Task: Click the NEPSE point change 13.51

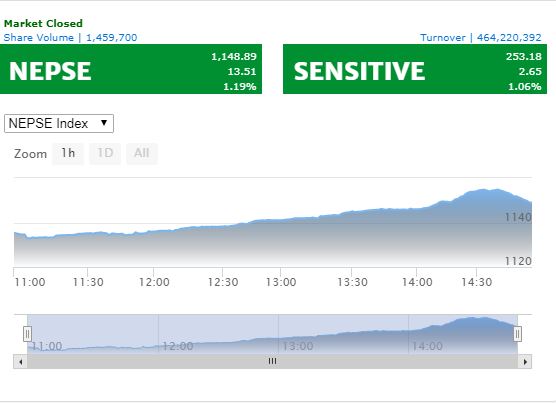Action: 242,72
